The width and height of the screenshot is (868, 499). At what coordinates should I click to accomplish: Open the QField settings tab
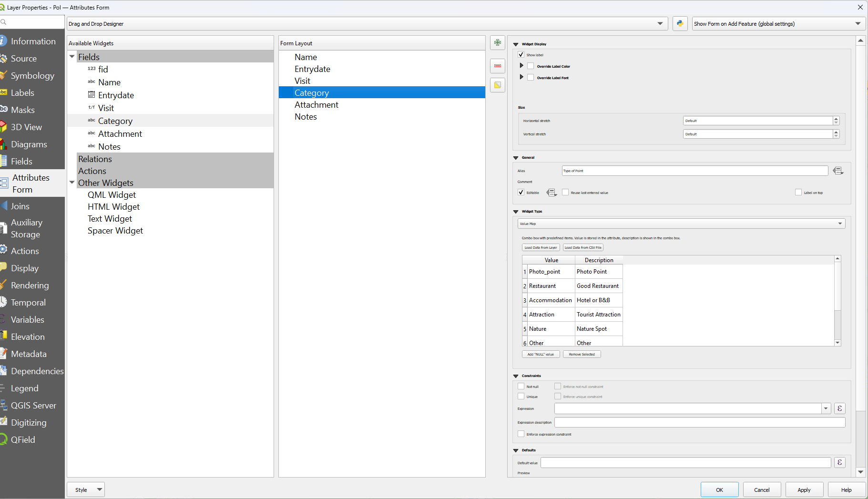point(23,440)
